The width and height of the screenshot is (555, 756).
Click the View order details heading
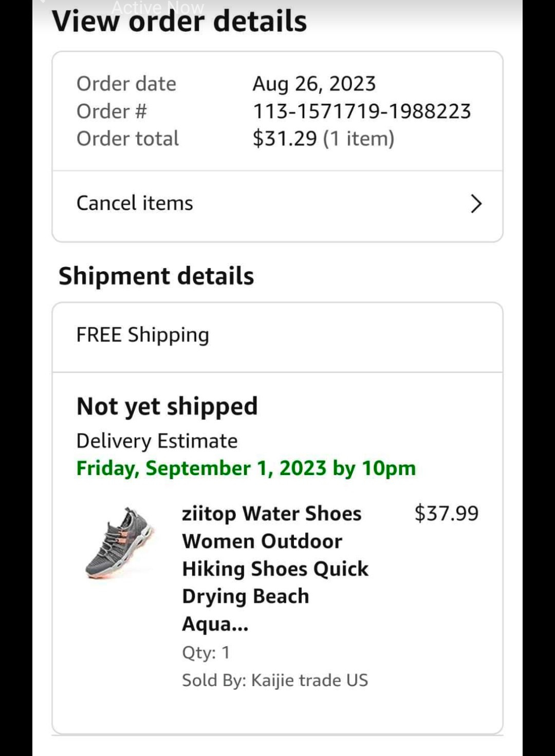click(x=179, y=22)
